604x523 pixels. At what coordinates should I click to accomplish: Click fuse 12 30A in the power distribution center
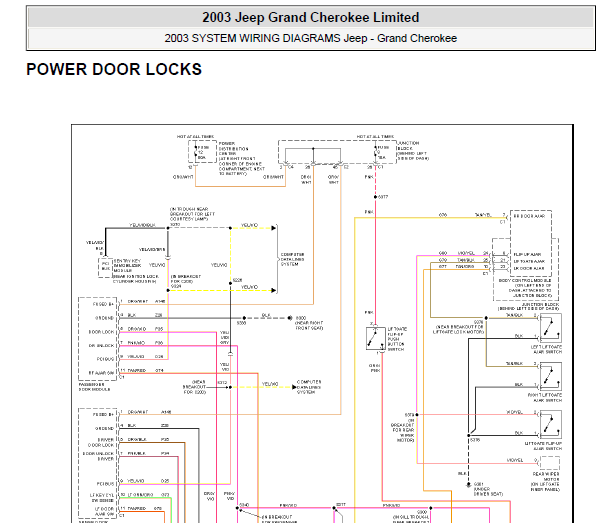coord(201,152)
